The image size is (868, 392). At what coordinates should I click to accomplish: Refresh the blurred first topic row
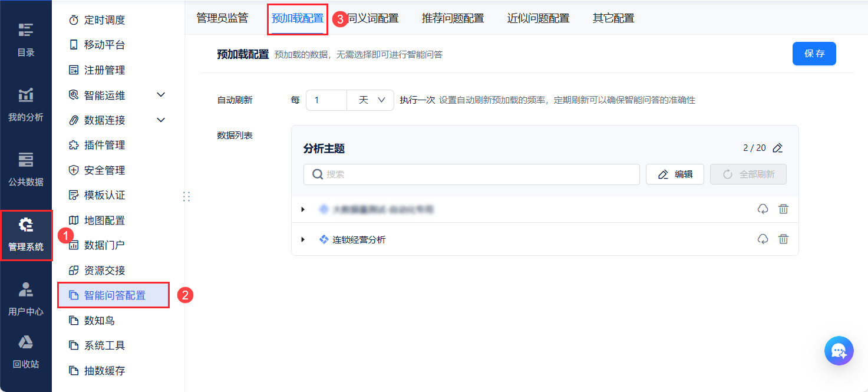click(x=763, y=209)
